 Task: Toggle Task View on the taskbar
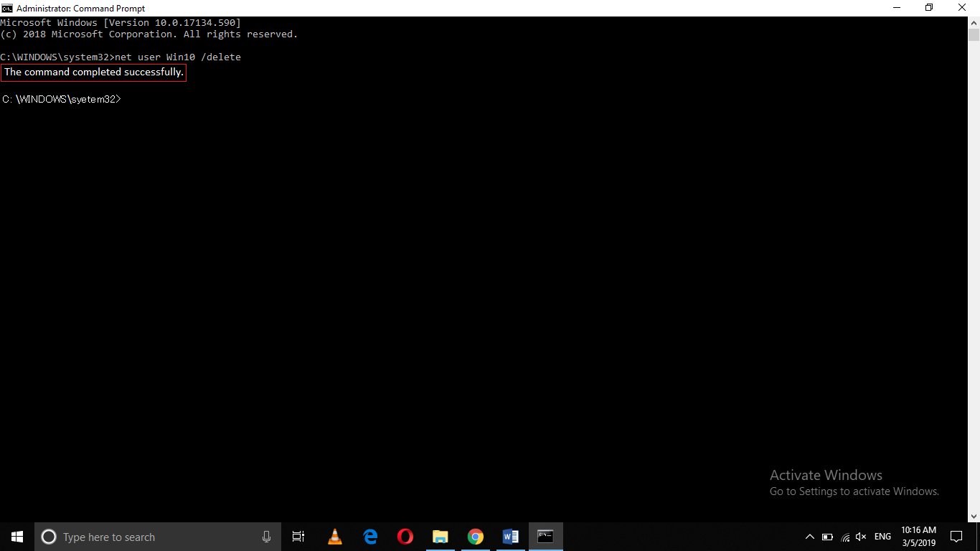298,536
